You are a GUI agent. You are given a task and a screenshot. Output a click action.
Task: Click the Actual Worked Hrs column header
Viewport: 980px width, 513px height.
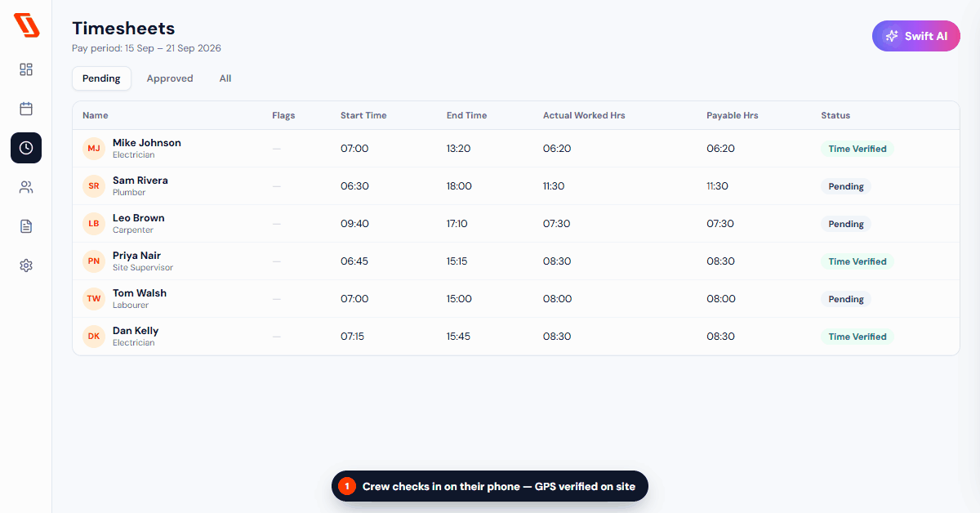tap(584, 115)
